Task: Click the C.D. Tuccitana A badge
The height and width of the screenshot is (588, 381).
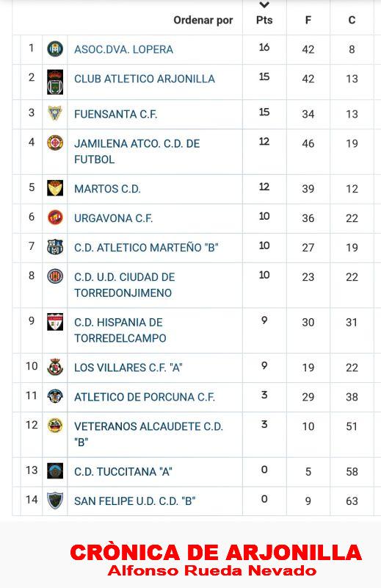Action: [55, 471]
